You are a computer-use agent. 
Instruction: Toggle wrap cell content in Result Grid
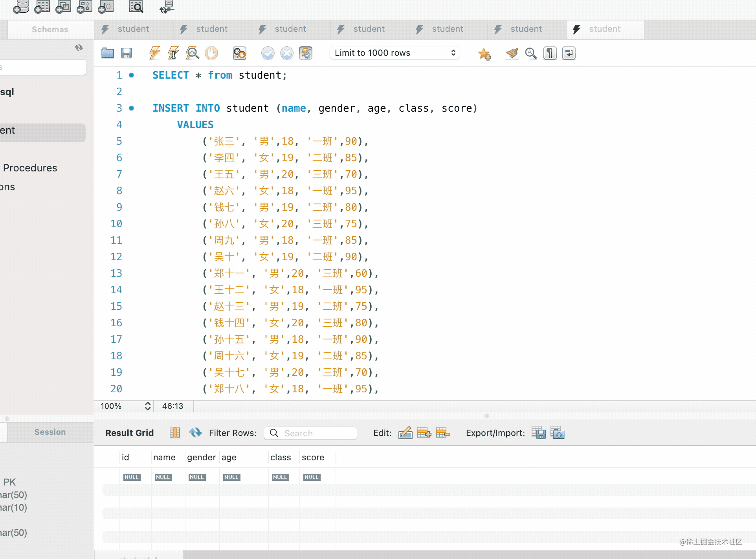pyautogui.click(x=175, y=433)
